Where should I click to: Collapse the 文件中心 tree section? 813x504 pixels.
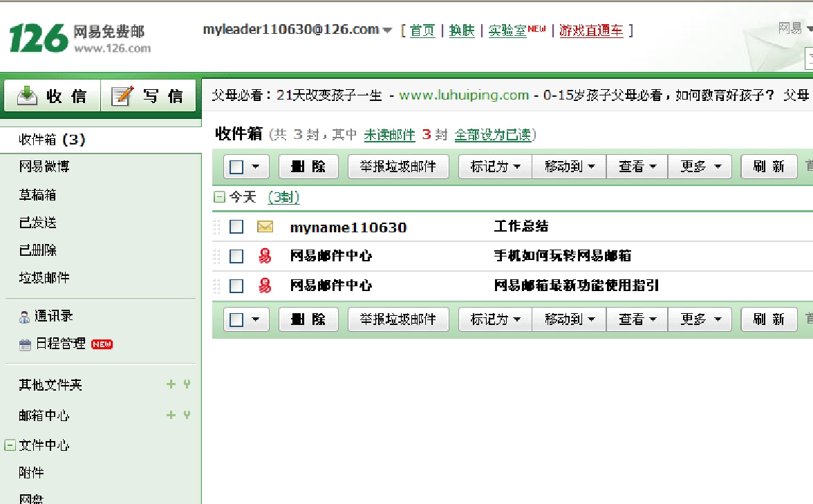[10, 445]
